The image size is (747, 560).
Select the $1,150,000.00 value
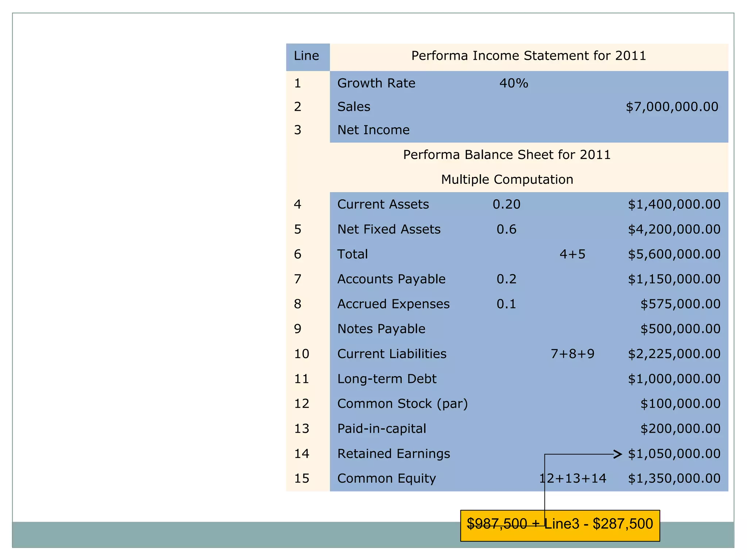pos(674,279)
